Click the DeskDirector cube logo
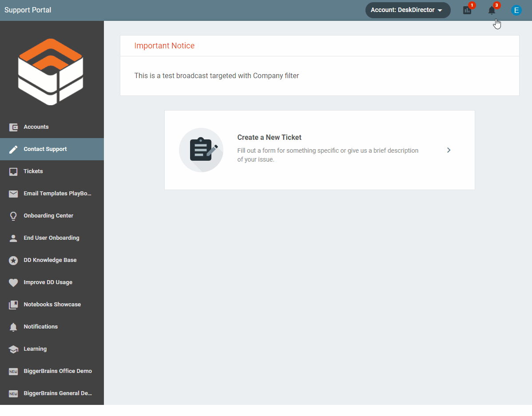 coord(51,72)
